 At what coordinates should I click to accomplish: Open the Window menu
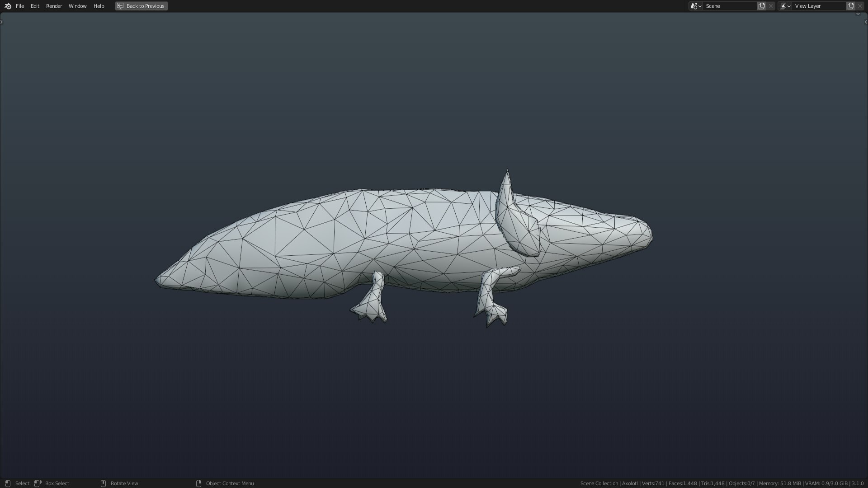(x=77, y=6)
